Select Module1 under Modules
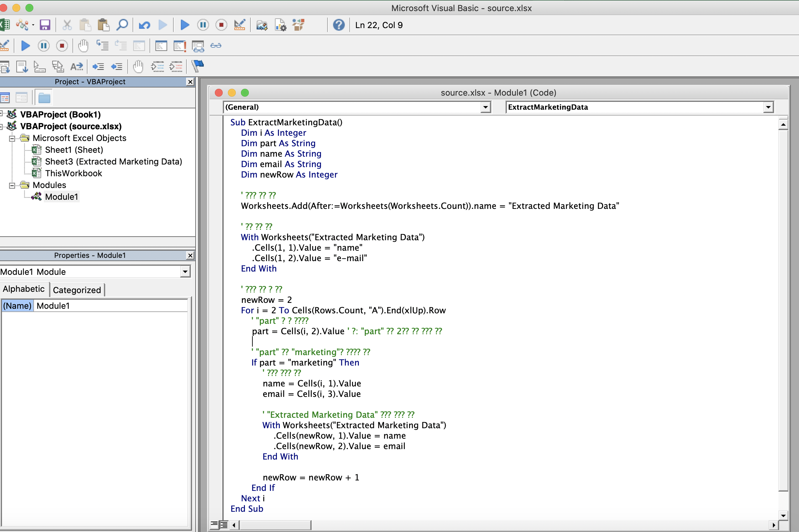This screenshot has width=799, height=532. pos(61,197)
